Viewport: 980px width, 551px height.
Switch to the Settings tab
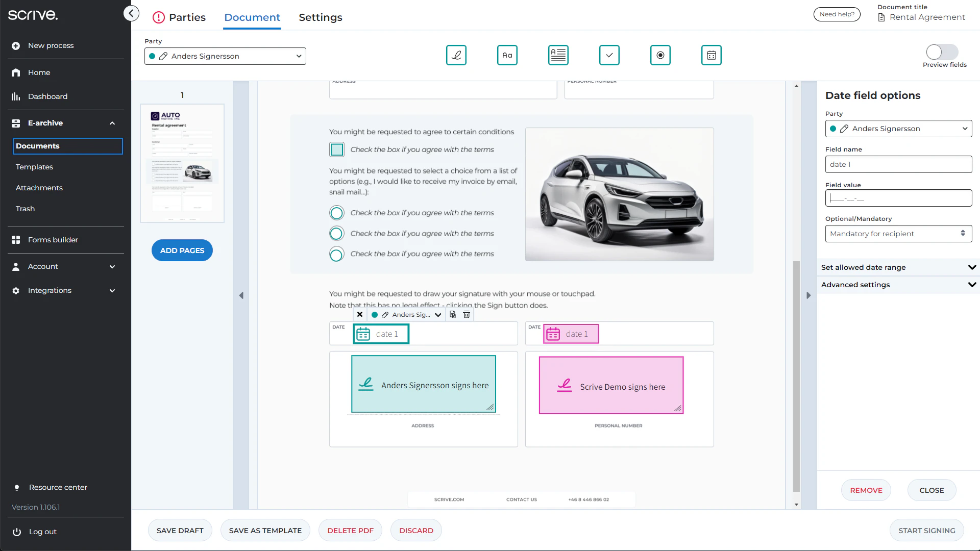point(320,17)
